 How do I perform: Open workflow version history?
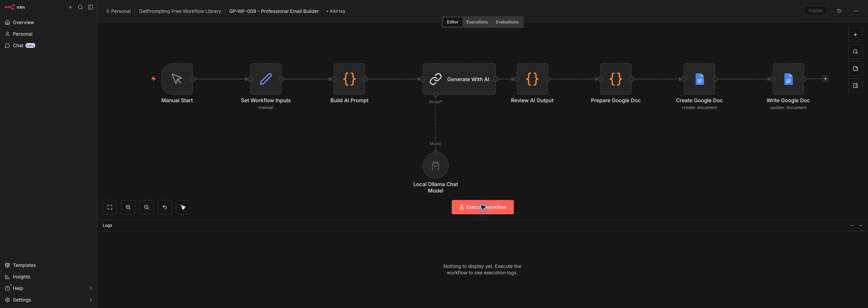point(839,11)
